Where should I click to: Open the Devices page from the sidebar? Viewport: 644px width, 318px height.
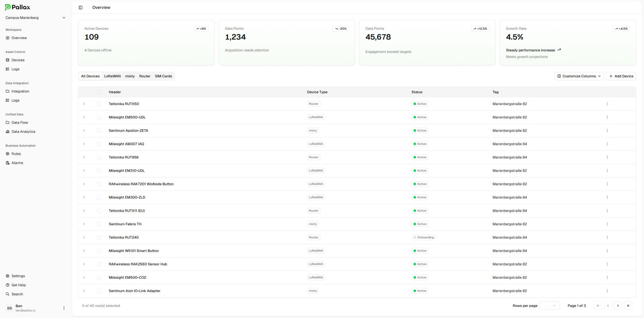point(18,60)
